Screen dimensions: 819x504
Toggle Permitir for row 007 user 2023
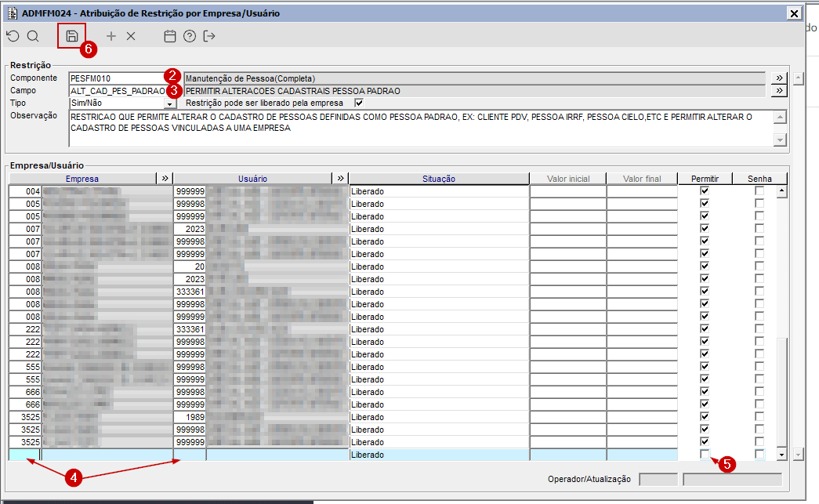[x=705, y=229]
